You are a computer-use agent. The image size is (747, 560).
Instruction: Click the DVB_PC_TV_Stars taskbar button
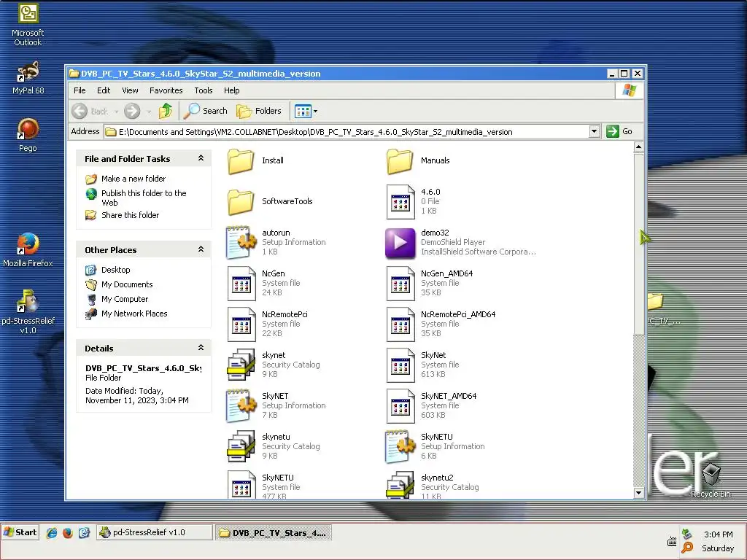coord(273,533)
